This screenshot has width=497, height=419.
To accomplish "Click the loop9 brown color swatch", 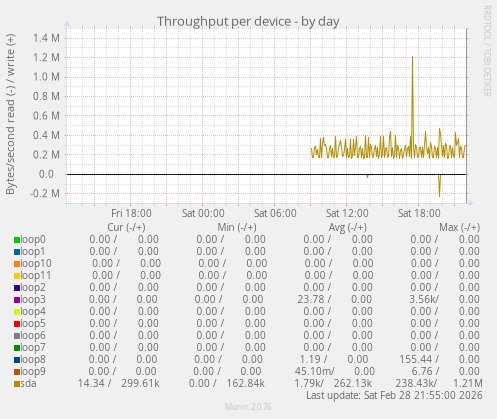I will click(17, 372).
